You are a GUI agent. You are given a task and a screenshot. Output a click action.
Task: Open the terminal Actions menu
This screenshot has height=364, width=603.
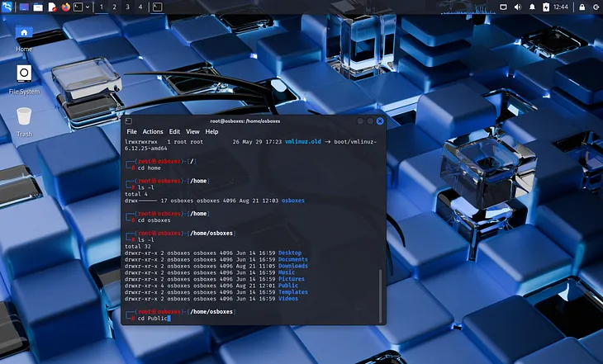(x=153, y=131)
